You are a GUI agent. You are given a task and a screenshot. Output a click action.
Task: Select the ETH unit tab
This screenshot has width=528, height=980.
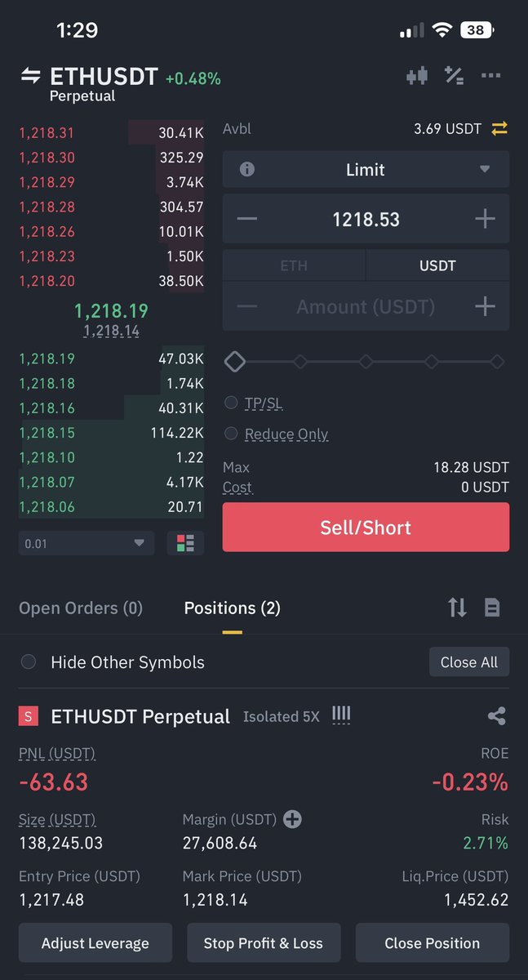(x=294, y=265)
